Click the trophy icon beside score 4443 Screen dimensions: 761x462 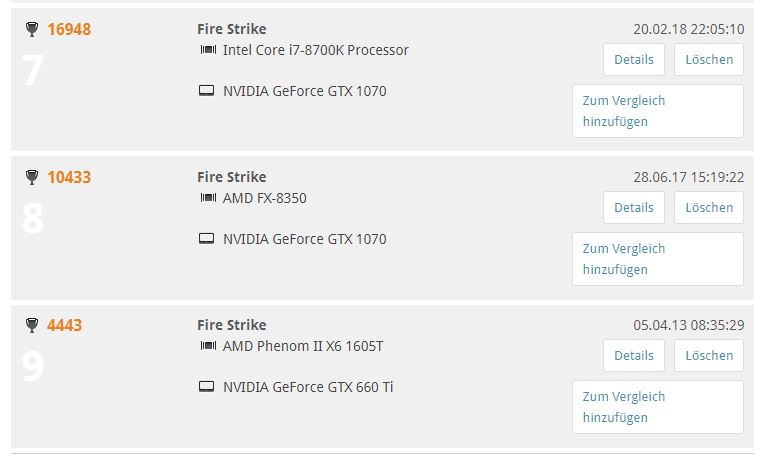[x=32, y=325]
